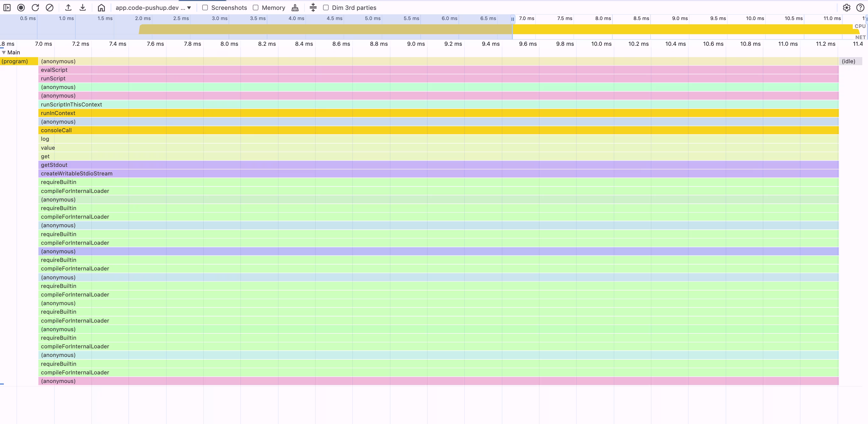Screen dimensions: 868x424
Task: Open capture settings gear icon
Action: click(846, 7)
